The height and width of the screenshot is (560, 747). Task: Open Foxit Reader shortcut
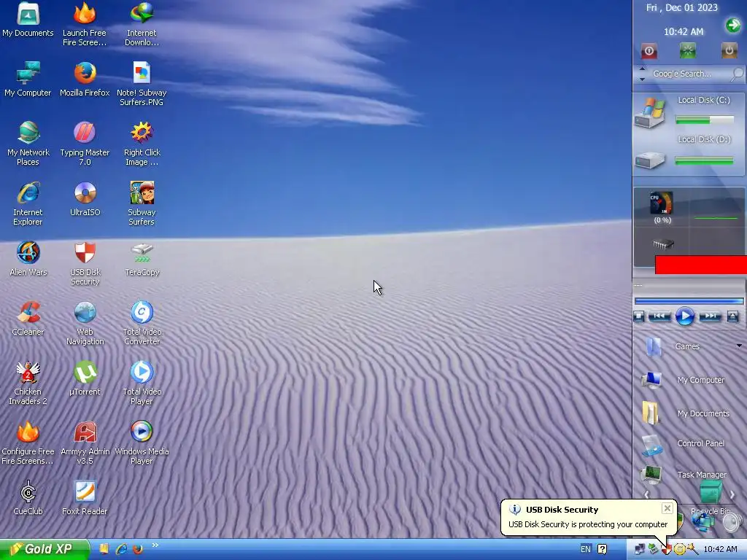pyautogui.click(x=85, y=498)
